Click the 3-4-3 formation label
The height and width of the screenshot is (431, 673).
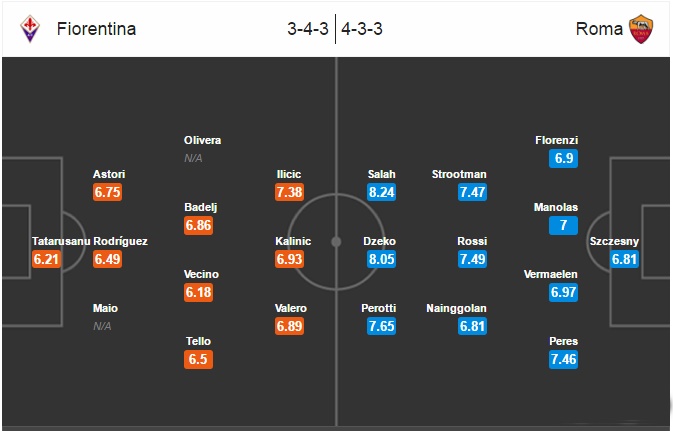(x=308, y=29)
